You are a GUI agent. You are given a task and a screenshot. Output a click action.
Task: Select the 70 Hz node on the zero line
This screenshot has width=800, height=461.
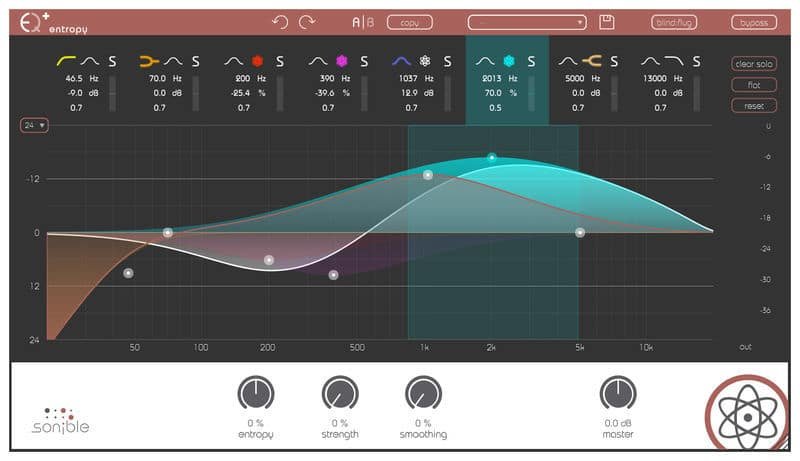[x=167, y=233]
